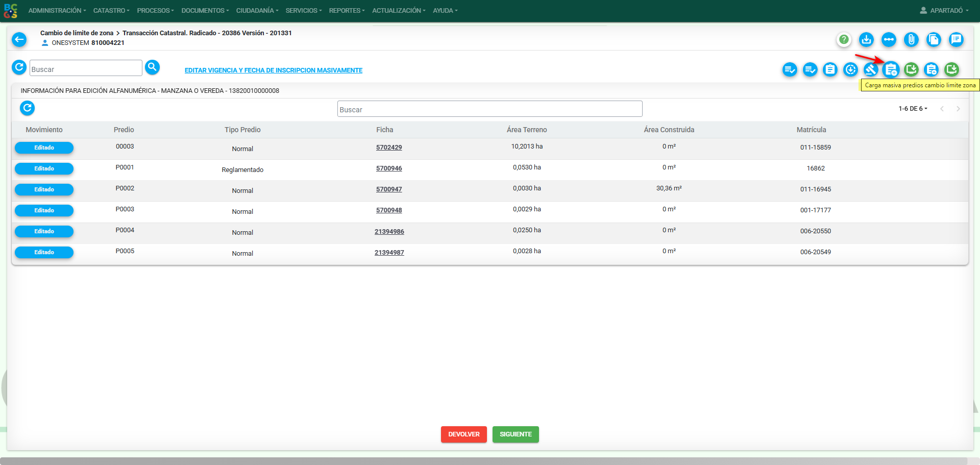Click the copy documents icon in header
Viewport: 980px width, 465px height.
934,39
